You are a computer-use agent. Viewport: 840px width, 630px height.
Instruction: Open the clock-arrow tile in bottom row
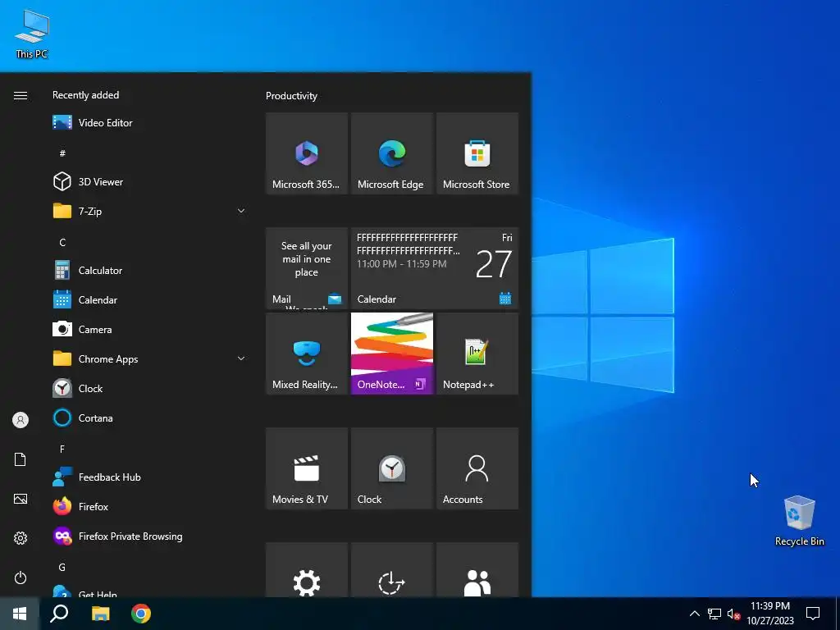[x=391, y=570]
